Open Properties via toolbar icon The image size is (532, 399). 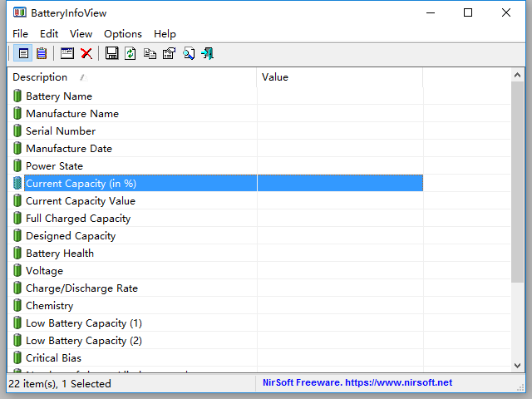(x=169, y=53)
